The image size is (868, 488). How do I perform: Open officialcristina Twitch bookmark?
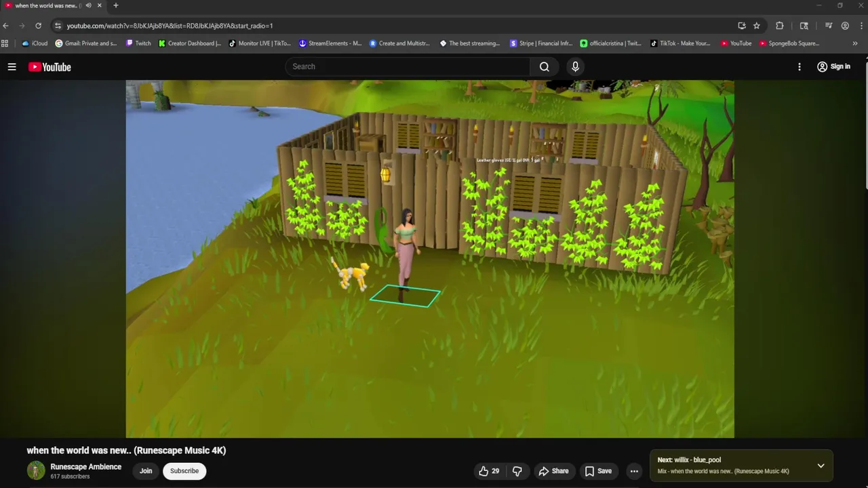click(x=611, y=43)
